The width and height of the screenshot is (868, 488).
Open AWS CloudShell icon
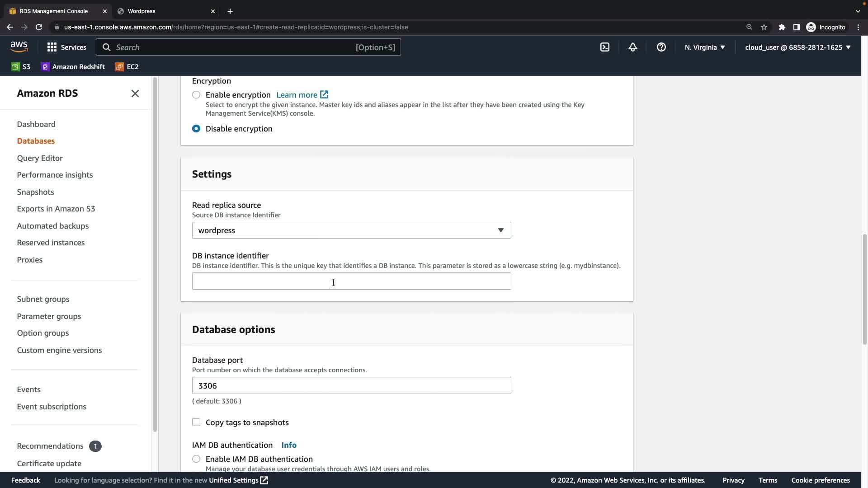pyautogui.click(x=605, y=47)
